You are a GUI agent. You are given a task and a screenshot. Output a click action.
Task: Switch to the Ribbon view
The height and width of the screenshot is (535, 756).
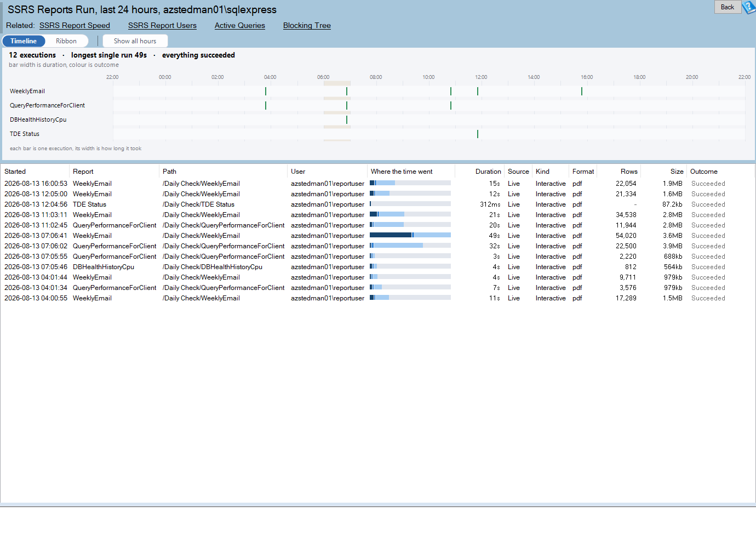click(x=66, y=41)
